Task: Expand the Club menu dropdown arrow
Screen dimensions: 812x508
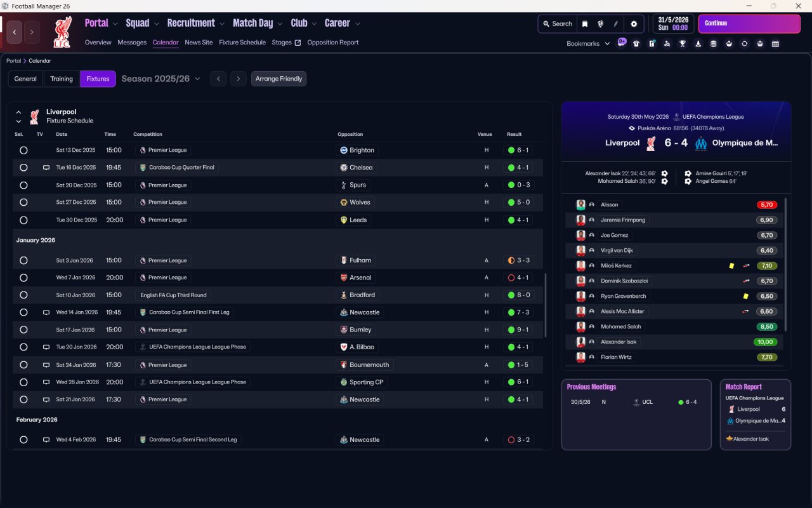Action: pyautogui.click(x=314, y=24)
